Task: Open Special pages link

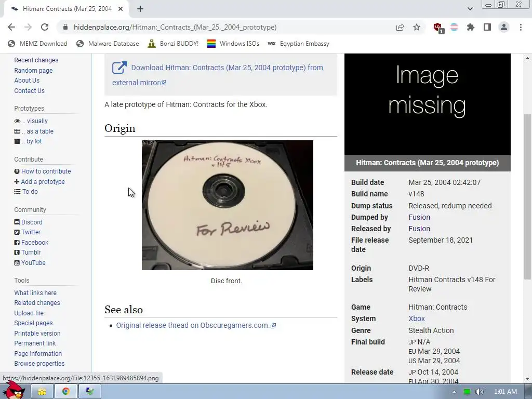Action: click(x=33, y=323)
